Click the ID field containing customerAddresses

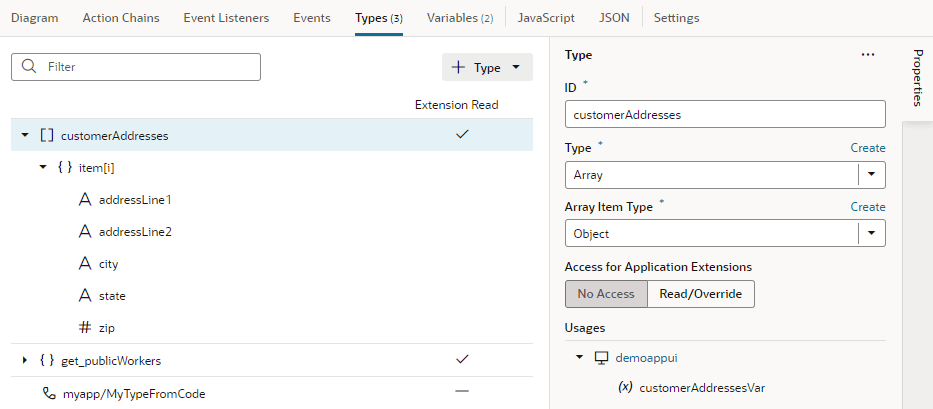(725, 115)
